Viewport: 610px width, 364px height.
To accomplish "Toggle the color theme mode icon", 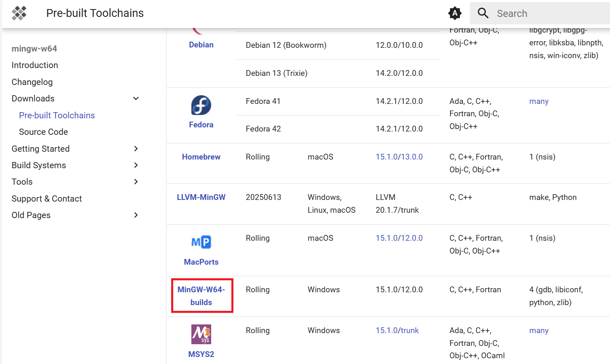I will (x=455, y=13).
